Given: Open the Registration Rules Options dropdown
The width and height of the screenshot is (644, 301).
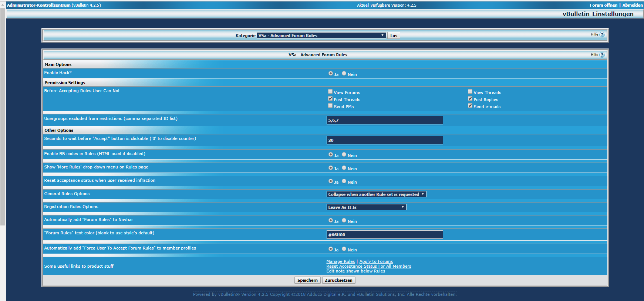Looking at the screenshot, I should tap(367, 207).
